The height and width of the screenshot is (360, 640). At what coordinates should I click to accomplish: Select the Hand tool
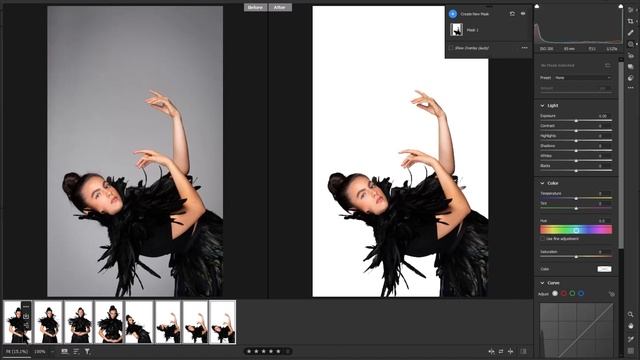click(x=631, y=326)
